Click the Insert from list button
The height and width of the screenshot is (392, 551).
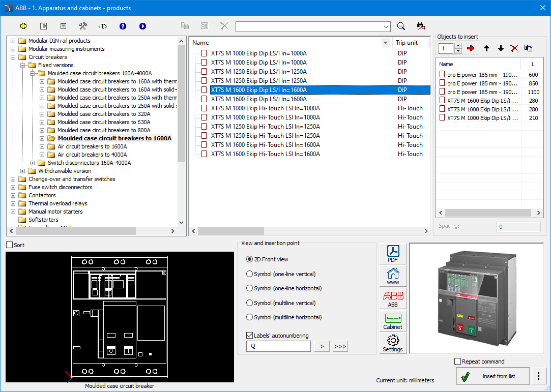[492, 376]
